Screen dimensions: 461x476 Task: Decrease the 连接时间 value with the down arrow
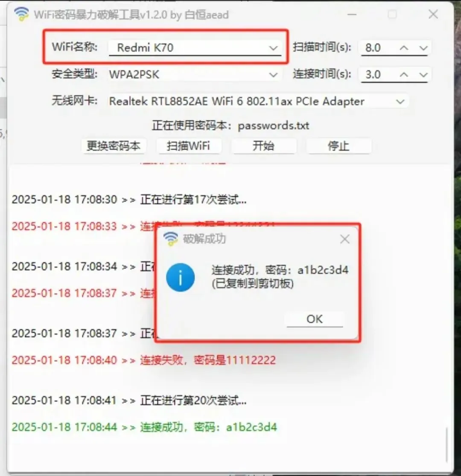coord(423,74)
